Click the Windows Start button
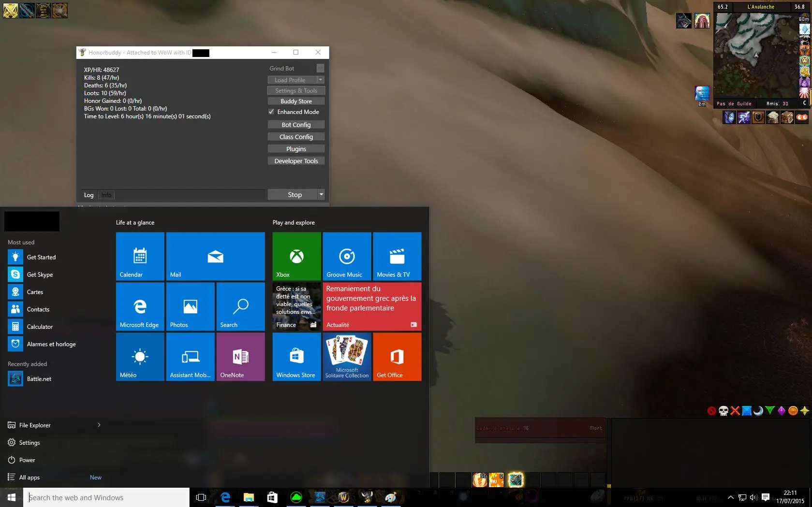 pos(12,497)
